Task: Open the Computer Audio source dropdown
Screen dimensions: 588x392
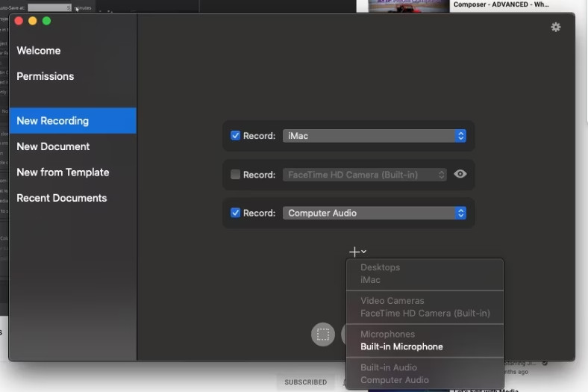Action: [375, 213]
